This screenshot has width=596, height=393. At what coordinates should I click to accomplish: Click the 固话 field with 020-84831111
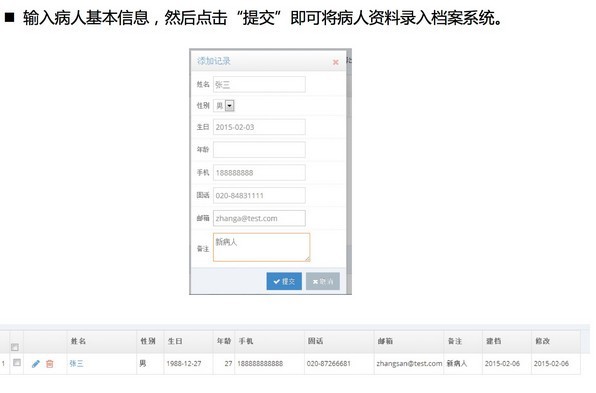point(259,195)
